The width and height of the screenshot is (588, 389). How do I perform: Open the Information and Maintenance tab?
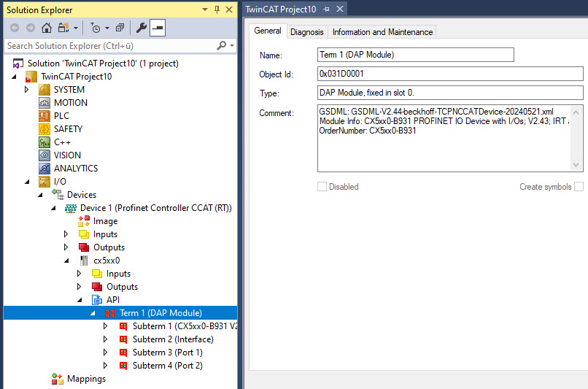[382, 32]
